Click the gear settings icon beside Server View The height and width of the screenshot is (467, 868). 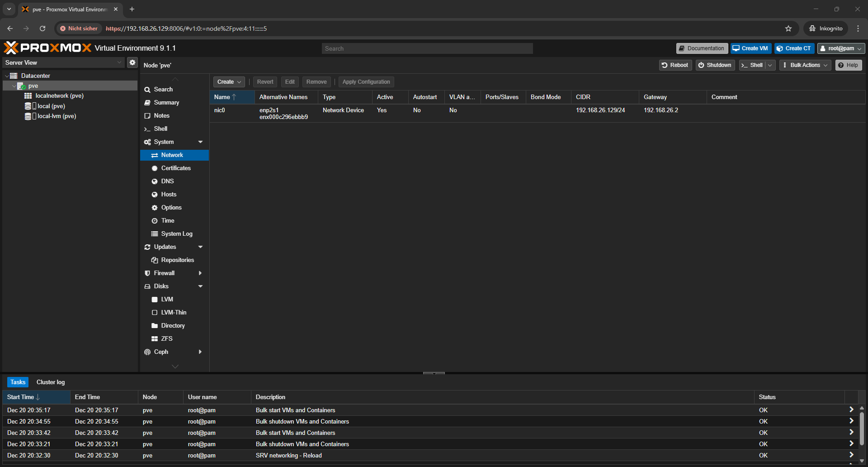tap(132, 62)
